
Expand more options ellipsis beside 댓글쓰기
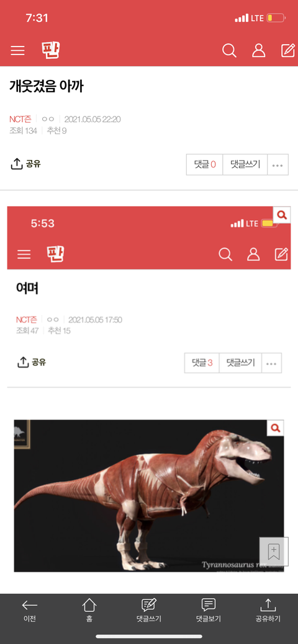278,165
